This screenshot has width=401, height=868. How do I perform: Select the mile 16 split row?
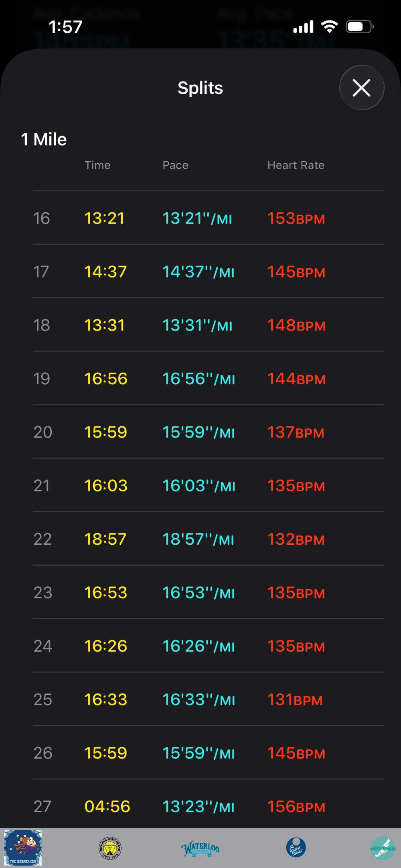[x=209, y=218]
